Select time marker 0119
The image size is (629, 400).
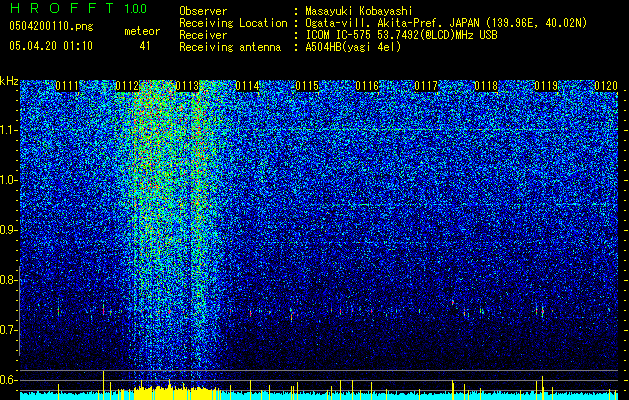(x=546, y=86)
